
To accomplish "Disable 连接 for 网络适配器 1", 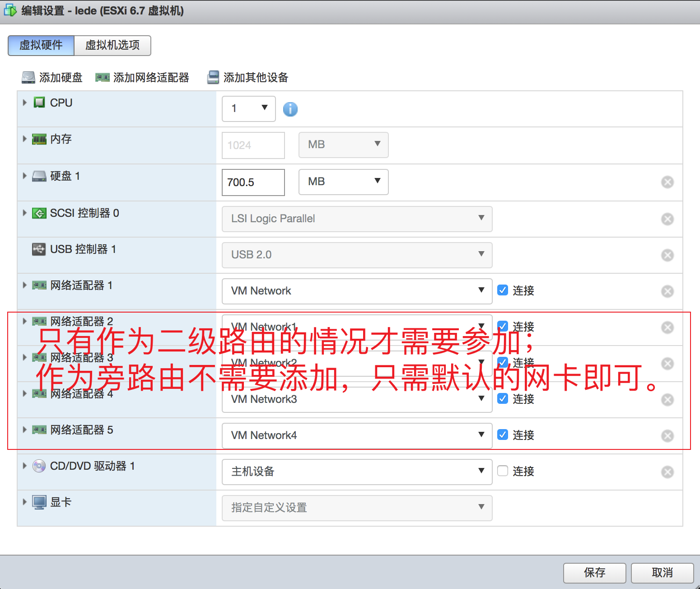I will coord(502,290).
